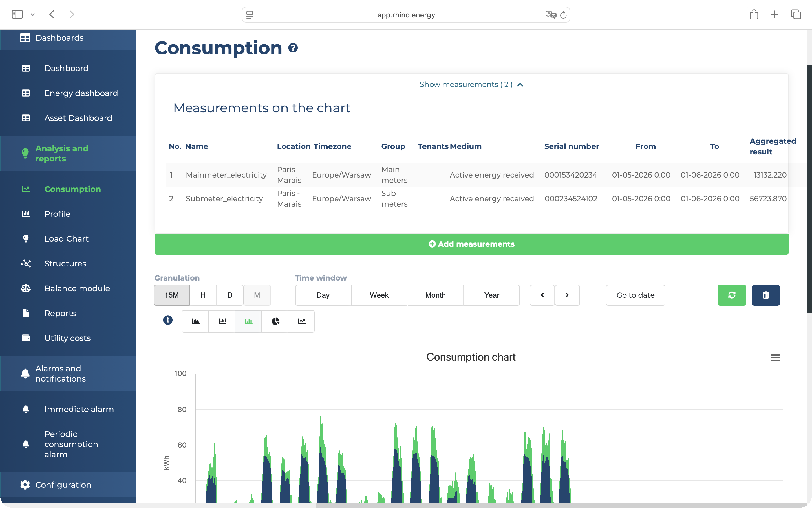Click Safari sidebar toggle icon
This screenshot has width=812, height=508.
click(x=17, y=14)
